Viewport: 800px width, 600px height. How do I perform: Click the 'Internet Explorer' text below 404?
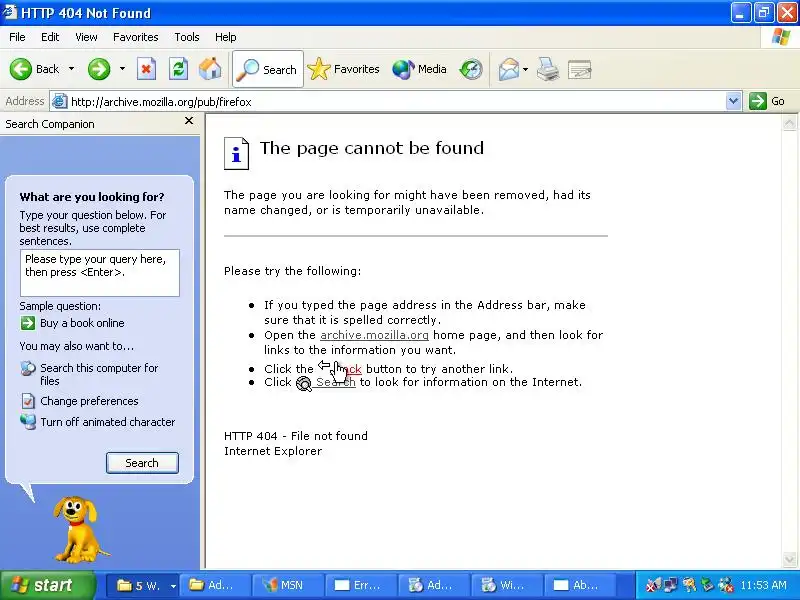click(273, 451)
